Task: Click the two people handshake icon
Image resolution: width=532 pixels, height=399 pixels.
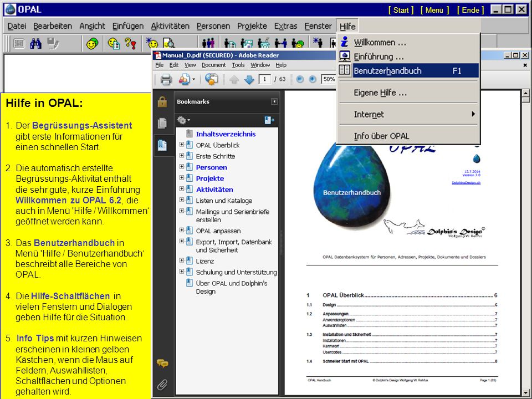Action: point(280,43)
